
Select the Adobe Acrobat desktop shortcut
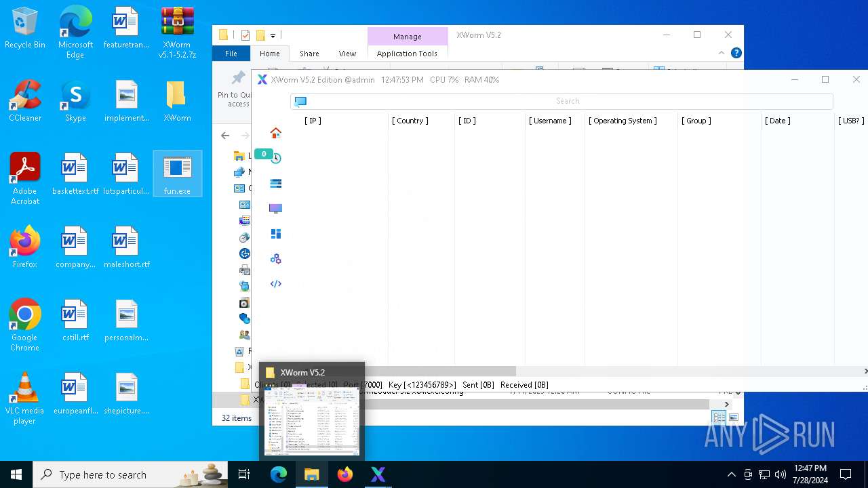(x=25, y=178)
